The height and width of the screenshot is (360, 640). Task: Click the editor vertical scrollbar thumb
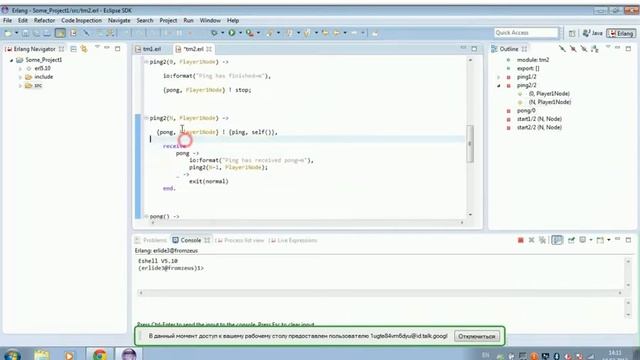coord(470,143)
